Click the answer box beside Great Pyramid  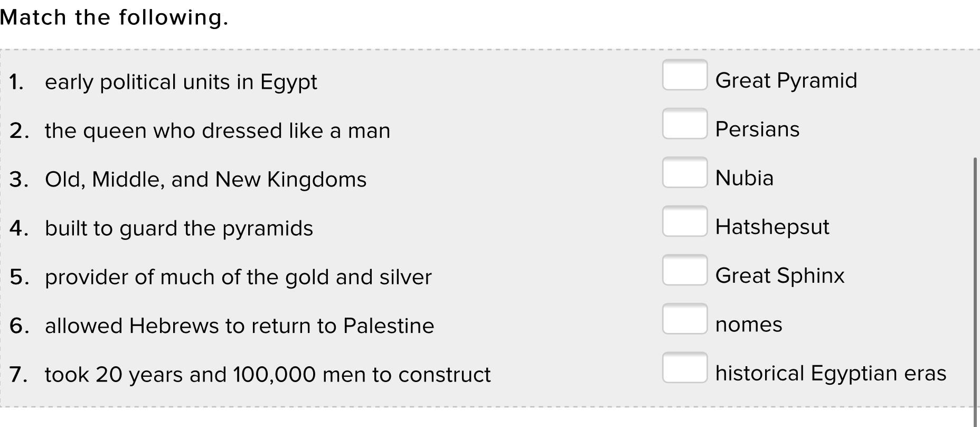tap(685, 75)
